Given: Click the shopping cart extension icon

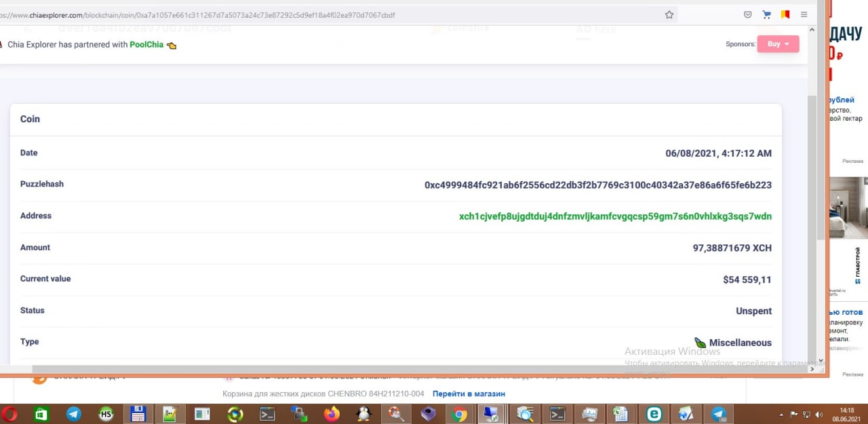Looking at the screenshot, I should click(767, 14).
